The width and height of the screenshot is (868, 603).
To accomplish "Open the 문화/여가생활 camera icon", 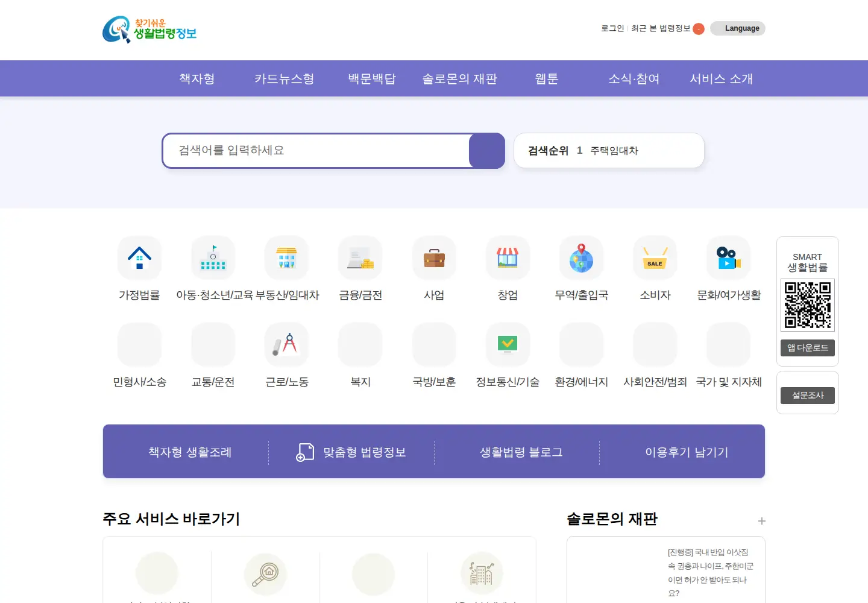I will tap(729, 257).
